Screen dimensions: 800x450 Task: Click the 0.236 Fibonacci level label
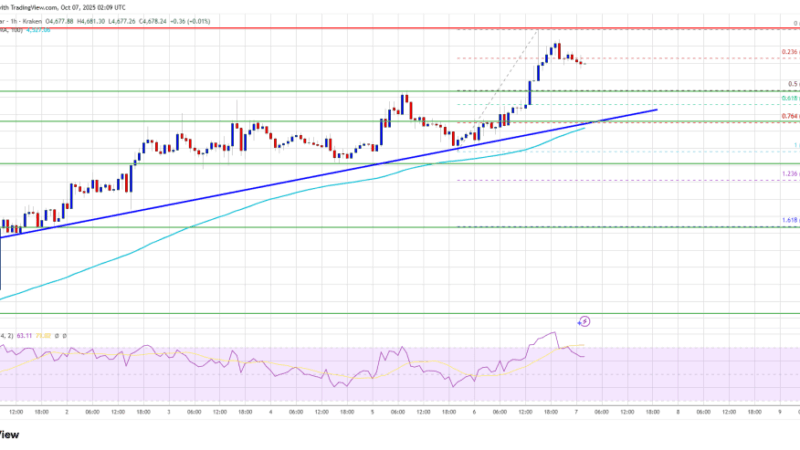pos(789,53)
